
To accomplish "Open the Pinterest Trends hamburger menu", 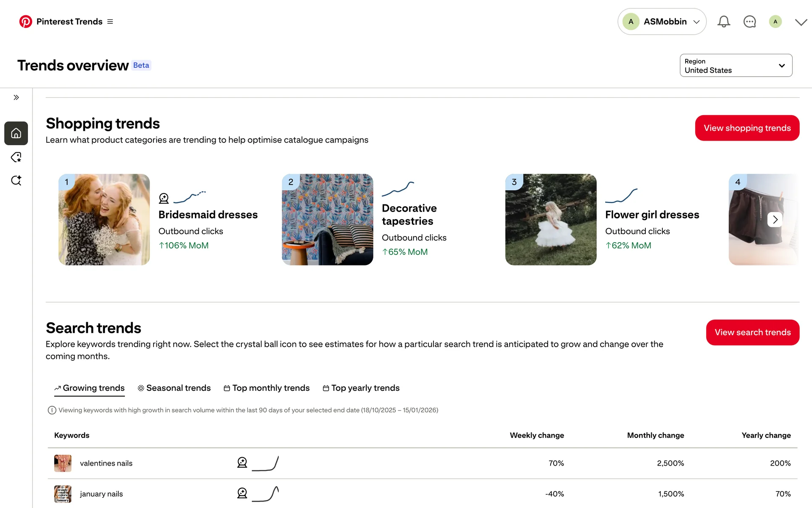I will (110, 22).
